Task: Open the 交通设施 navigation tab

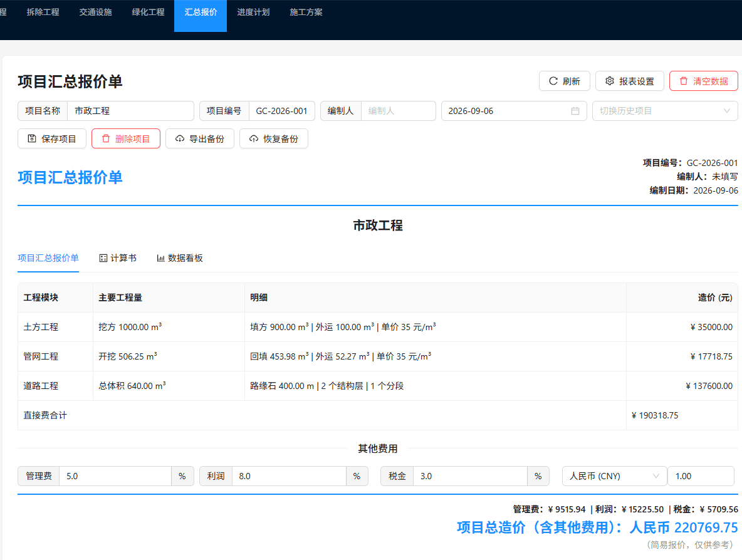Action: pyautogui.click(x=96, y=13)
